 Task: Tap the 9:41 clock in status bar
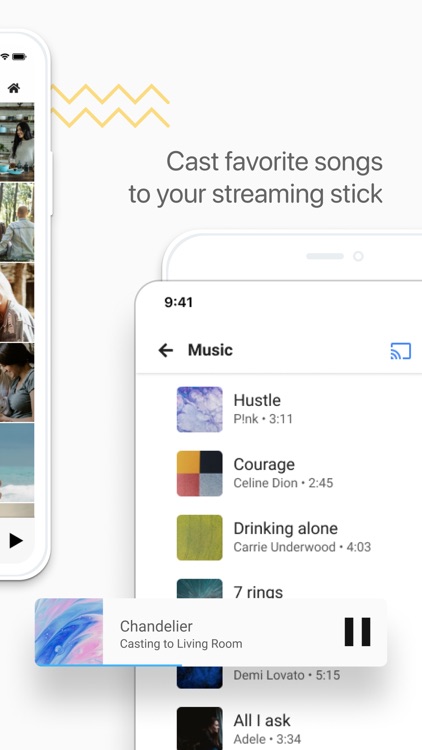coord(178,302)
